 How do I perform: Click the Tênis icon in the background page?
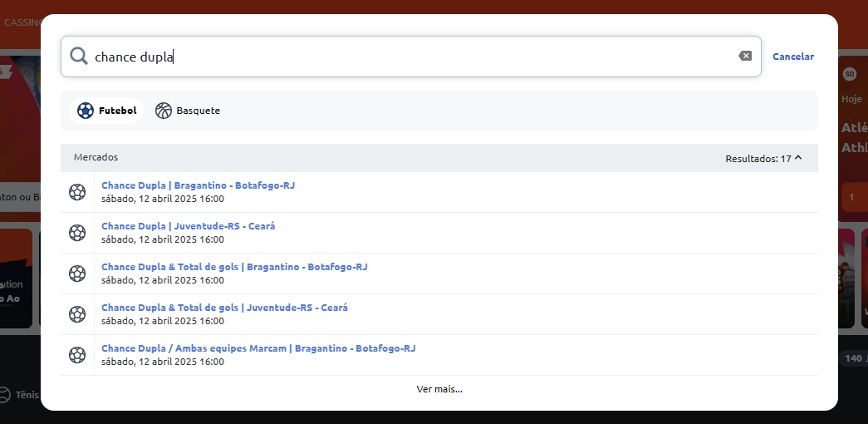coord(5,395)
